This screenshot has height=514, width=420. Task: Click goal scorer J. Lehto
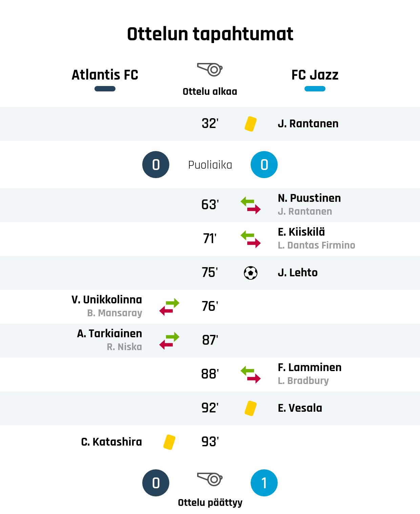point(298,273)
